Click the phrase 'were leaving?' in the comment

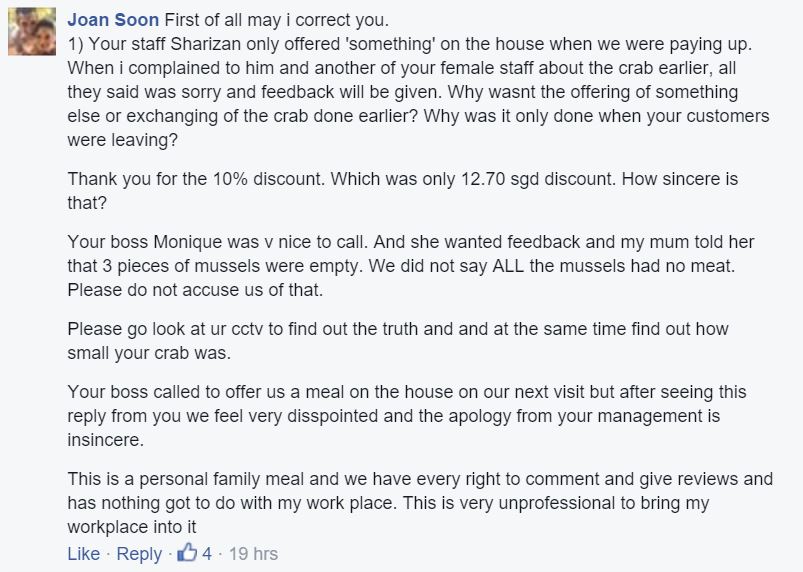click(122, 140)
